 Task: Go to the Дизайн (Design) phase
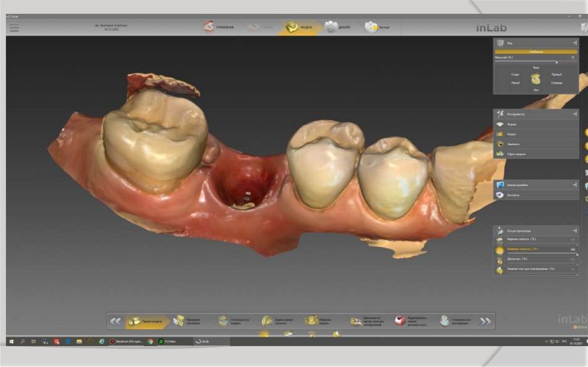point(338,27)
